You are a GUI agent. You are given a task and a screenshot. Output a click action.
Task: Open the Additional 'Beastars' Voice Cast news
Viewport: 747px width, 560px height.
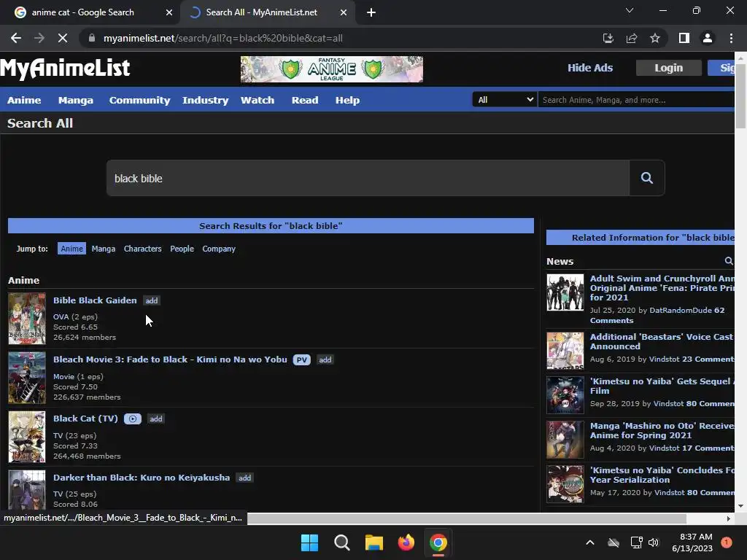point(661,341)
